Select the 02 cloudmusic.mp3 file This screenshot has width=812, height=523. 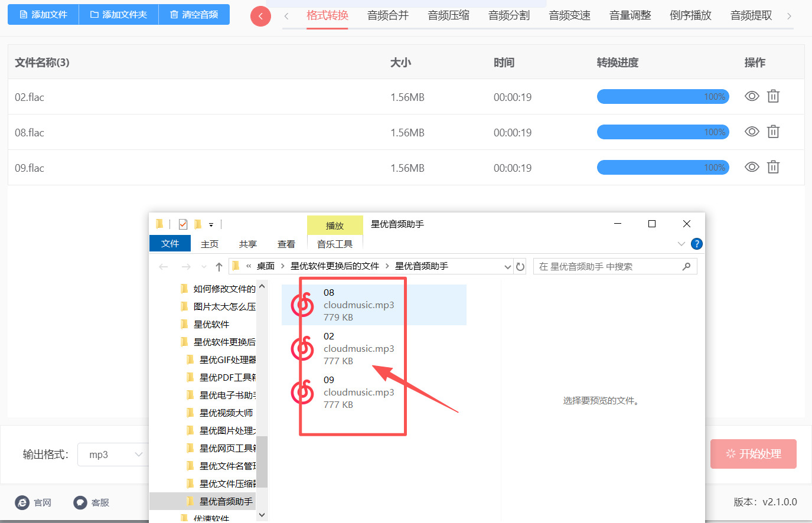pos(374,348)
